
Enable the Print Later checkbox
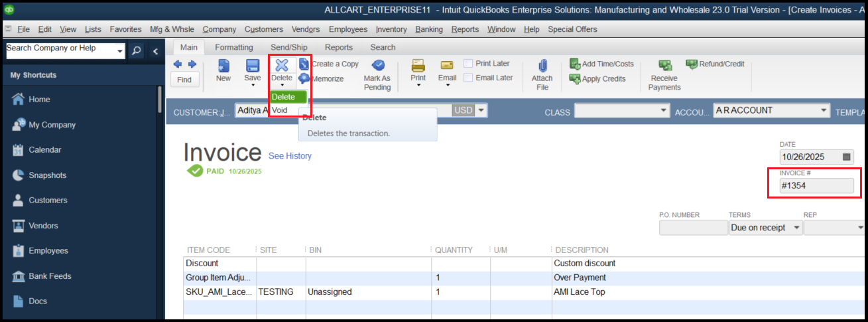468,64
